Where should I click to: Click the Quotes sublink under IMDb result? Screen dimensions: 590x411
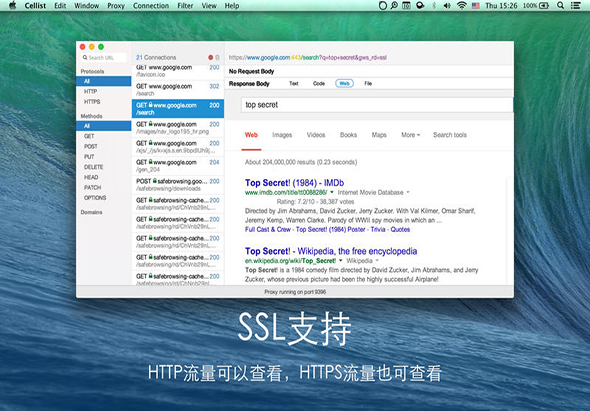(400, 229)
